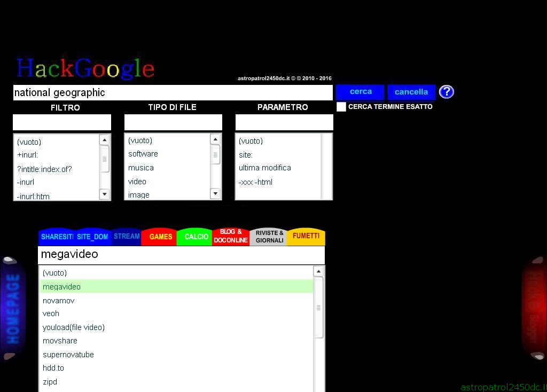Click FILTRO list scroll down arrow

pyautogui.click(x=104, y=194)
